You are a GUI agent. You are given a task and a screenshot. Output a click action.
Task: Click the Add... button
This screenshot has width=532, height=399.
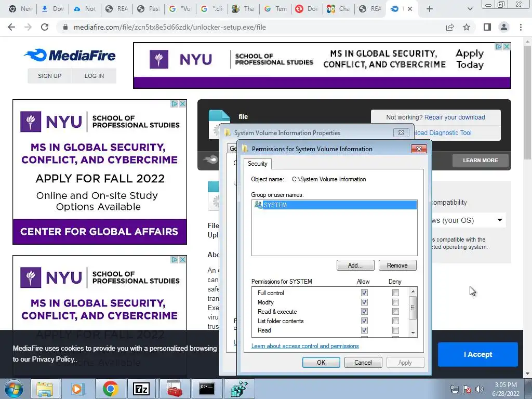point(355,265)
